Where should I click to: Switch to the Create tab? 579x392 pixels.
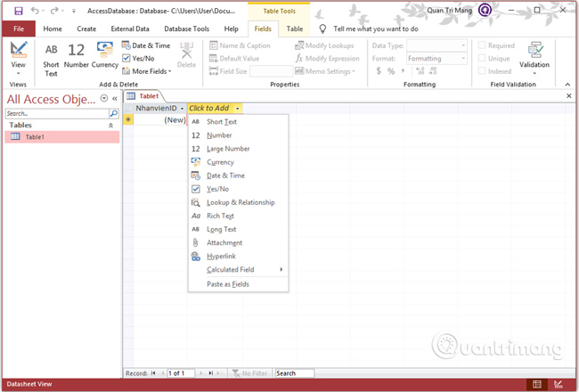pyautogui.click(x=86, y=29)
